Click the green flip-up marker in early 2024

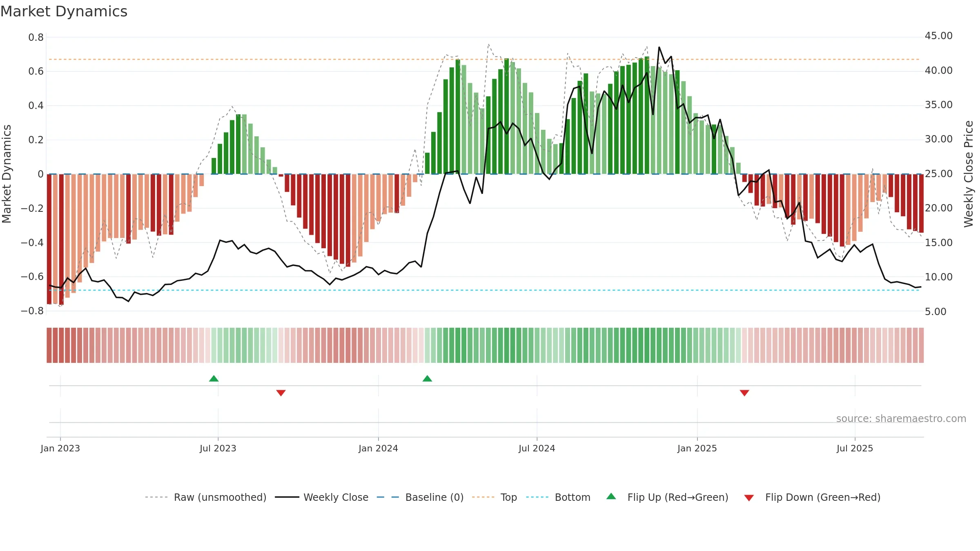coord(428,378)
